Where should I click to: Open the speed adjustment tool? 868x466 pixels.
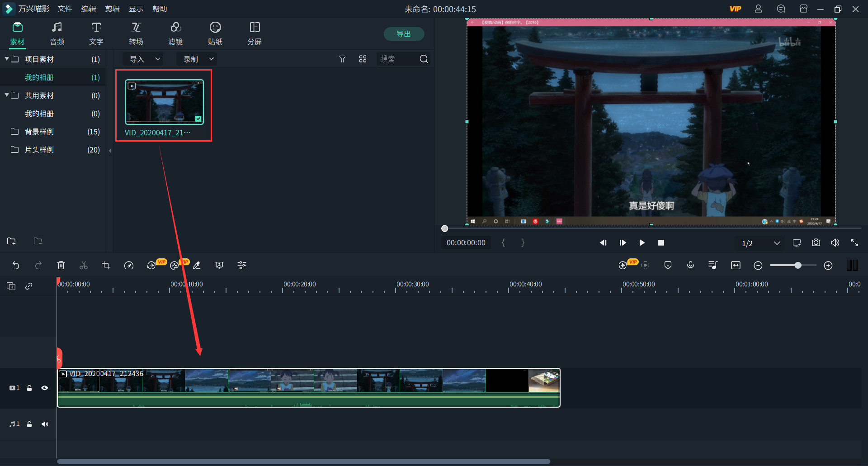click(x=129, y=266)
